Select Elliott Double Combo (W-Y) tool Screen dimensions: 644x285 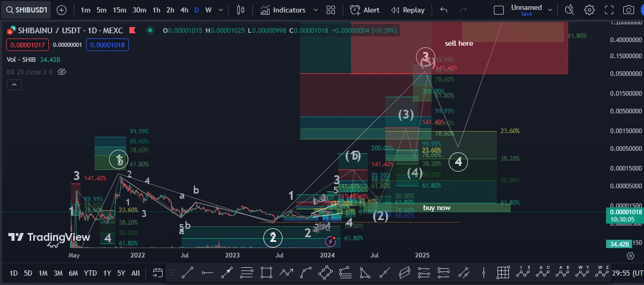tap(583, 271)
